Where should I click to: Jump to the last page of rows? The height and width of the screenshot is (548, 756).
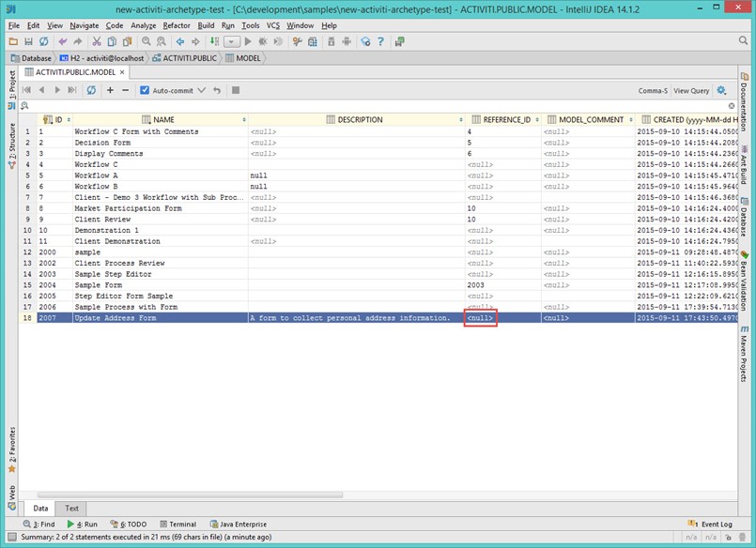(x=72, y=89)
